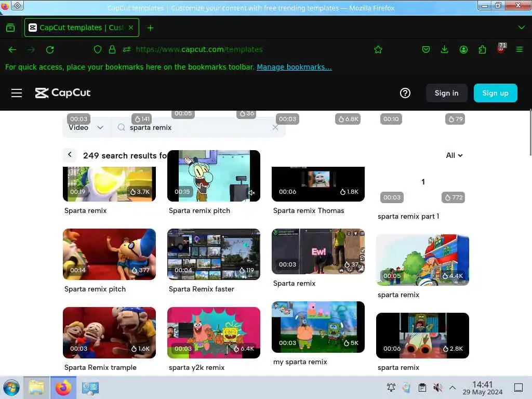Open Sparta remix Thomas thumbnail

tap(318, 184)
